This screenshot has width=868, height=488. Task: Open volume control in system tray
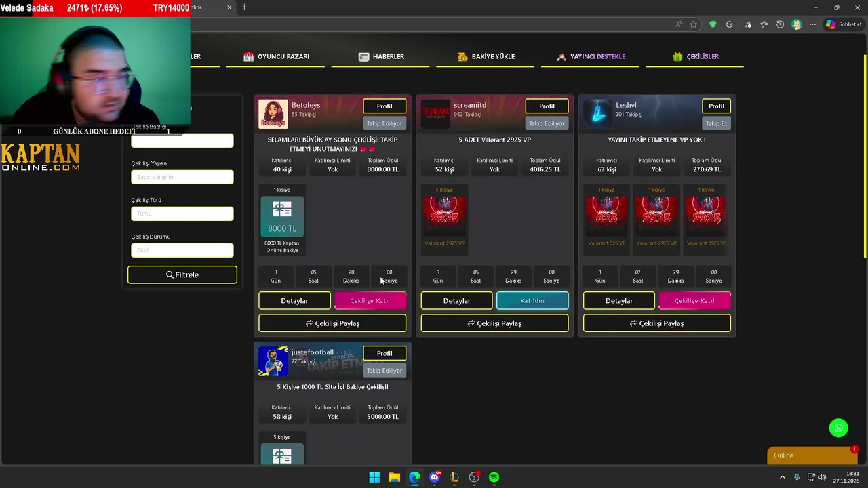[823, 477]
